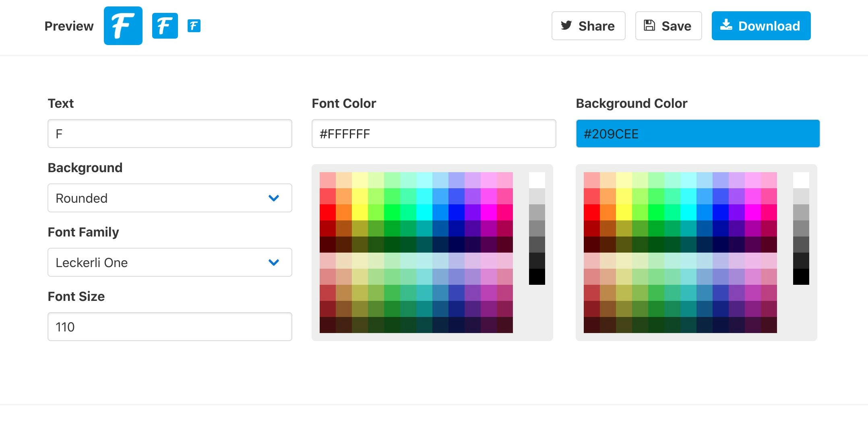The height and width of the screenshot is (432, 868).
Task: Select the smallest F favicon preview
Action: click(x=194, y=25)
